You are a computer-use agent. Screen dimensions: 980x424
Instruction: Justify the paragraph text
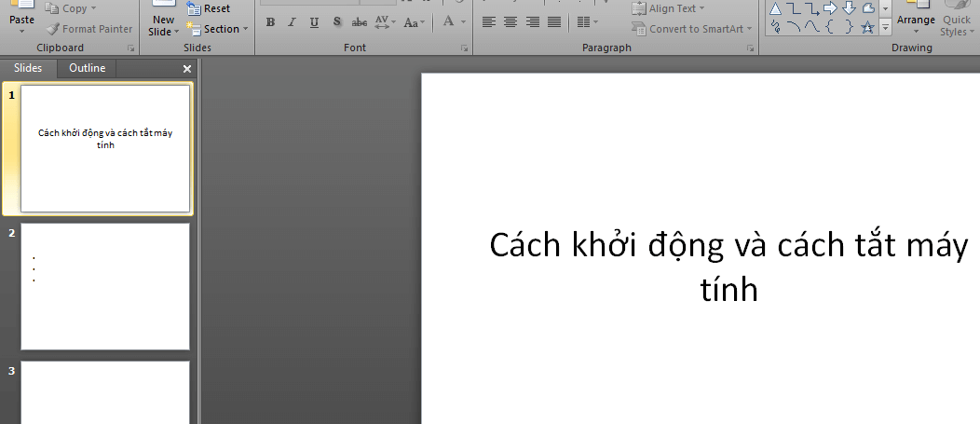click(554, 22)
